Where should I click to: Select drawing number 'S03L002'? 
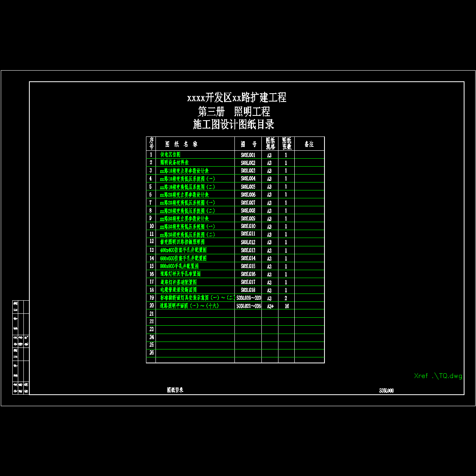[248, 163]
